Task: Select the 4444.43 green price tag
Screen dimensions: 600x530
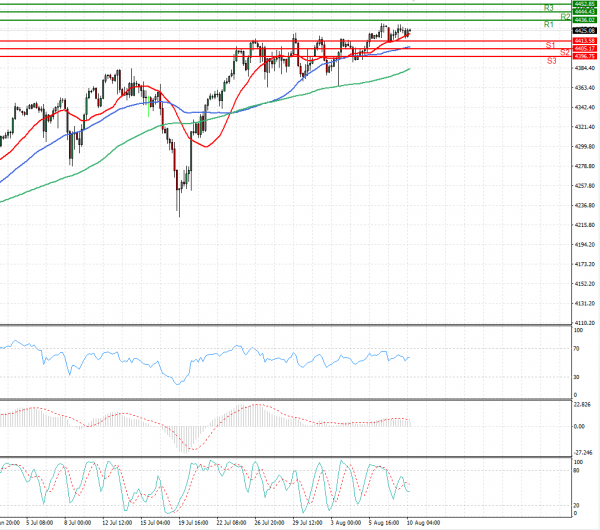Action: pyautogui.click(x=584, y=12)
